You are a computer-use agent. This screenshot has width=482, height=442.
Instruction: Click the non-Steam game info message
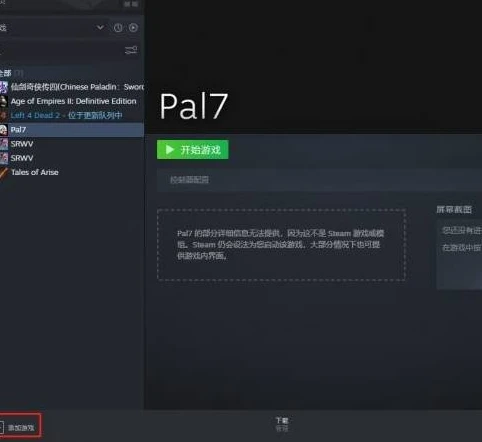[x=281, y=245]
